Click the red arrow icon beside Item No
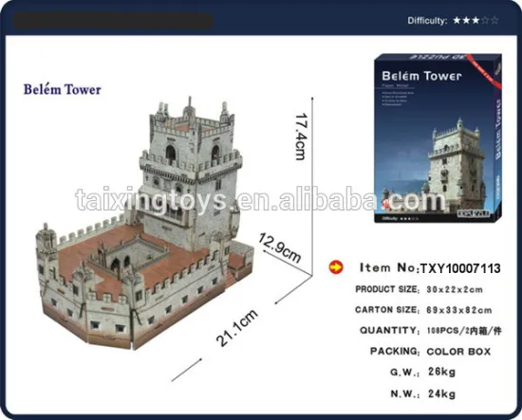This screenshot has width=522, height=420. click(336, 267)
